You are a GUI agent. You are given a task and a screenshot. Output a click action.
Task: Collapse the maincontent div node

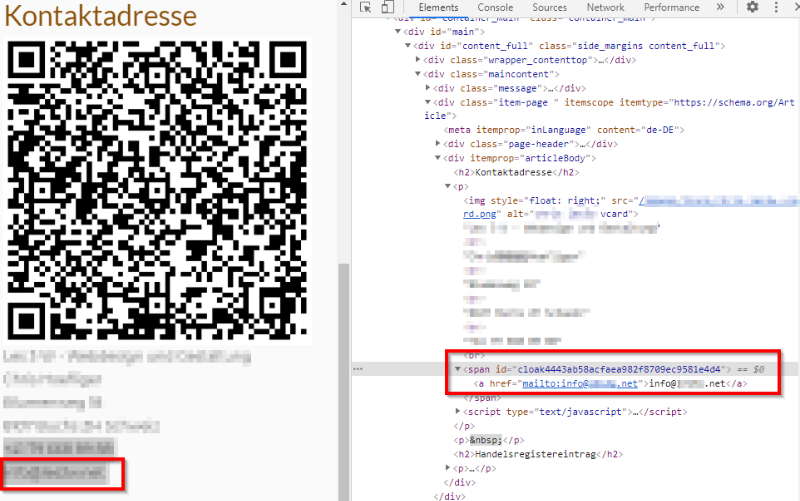[x=418, y=74]
